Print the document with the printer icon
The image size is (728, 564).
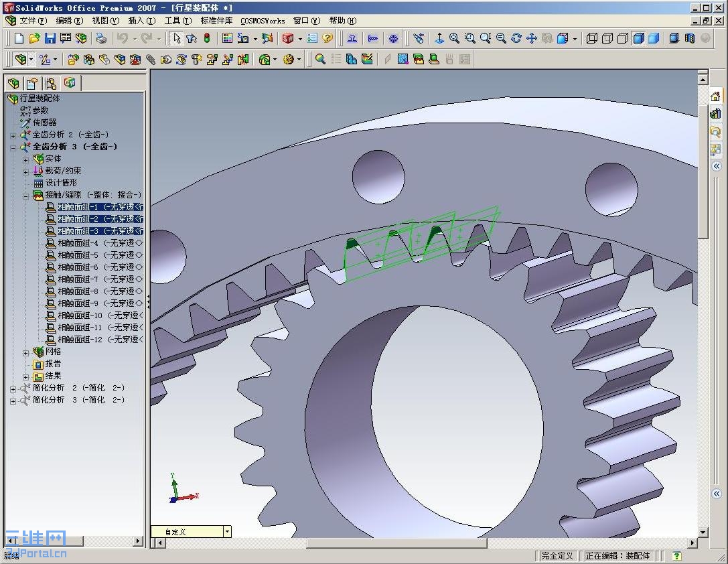click(x=101, y=38)
